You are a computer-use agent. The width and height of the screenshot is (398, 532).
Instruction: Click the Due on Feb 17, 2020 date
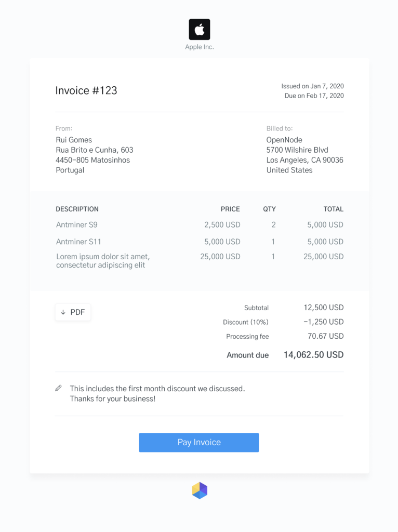click(x=314, y=96)
